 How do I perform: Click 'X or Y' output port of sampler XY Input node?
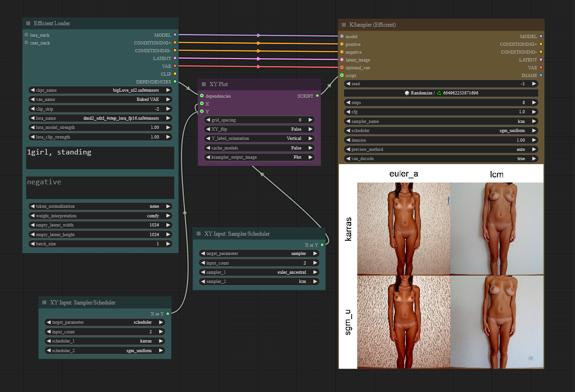pyautogui.click(x=322, y=245)
